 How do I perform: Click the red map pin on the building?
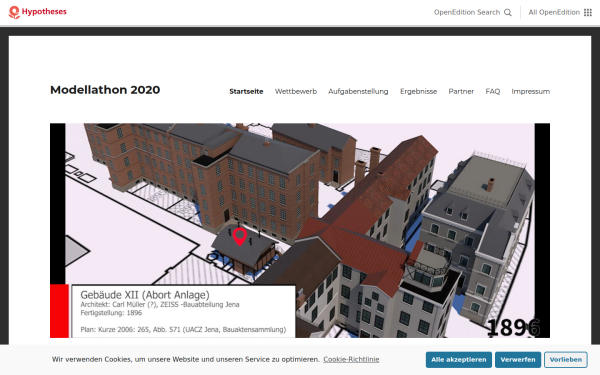point(240,236)
